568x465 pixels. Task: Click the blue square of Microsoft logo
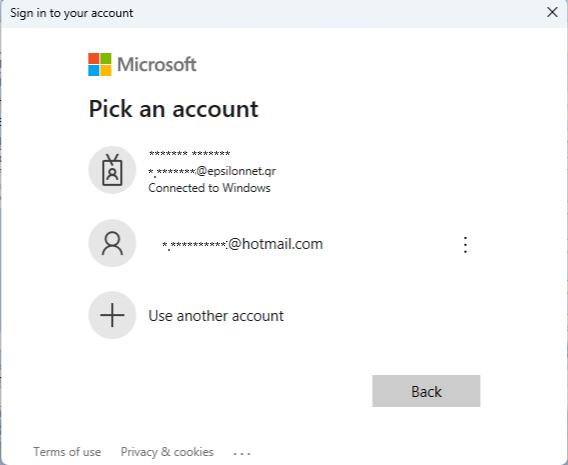pos(93,71)
